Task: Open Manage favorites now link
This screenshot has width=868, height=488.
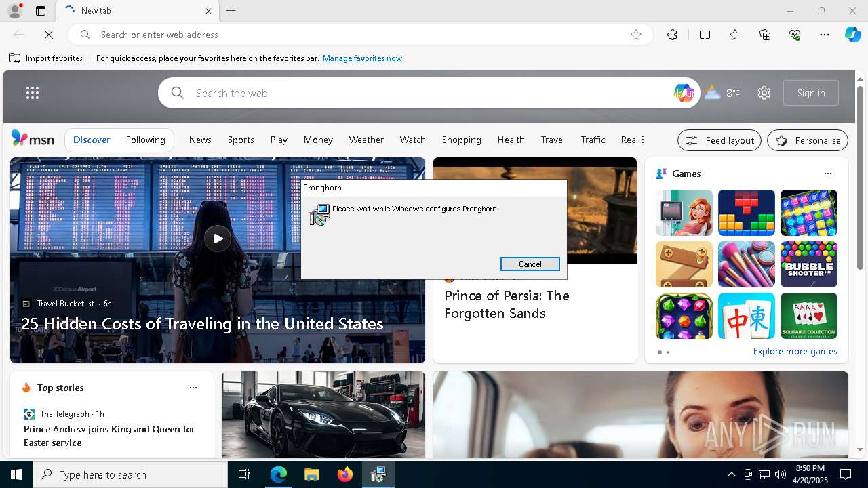Action: (x=362, y=58)
